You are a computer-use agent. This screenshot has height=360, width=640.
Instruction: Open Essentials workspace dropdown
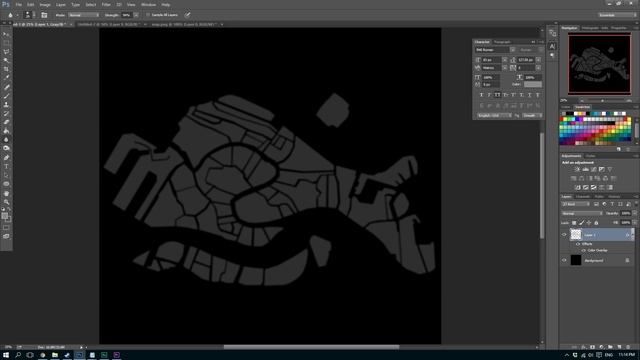(x=617, y=15)
